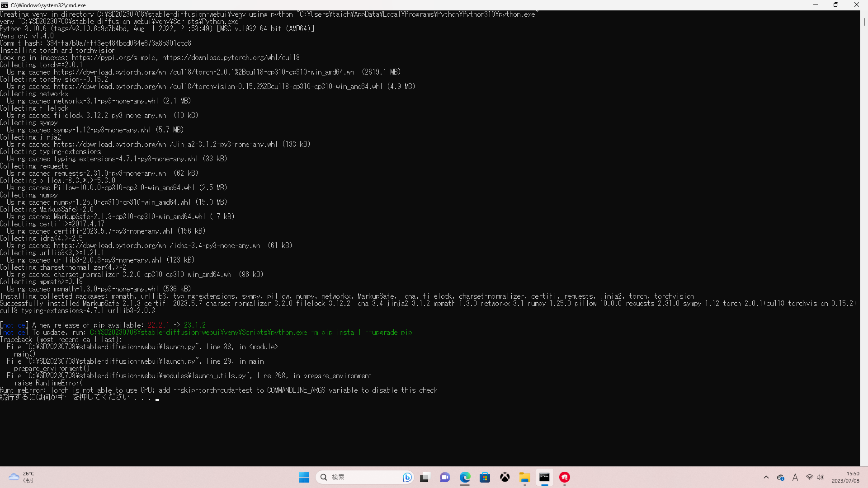Click the 'Collecting numpy' line
Viewport: 868px width, 488px height.
(29, 195)
